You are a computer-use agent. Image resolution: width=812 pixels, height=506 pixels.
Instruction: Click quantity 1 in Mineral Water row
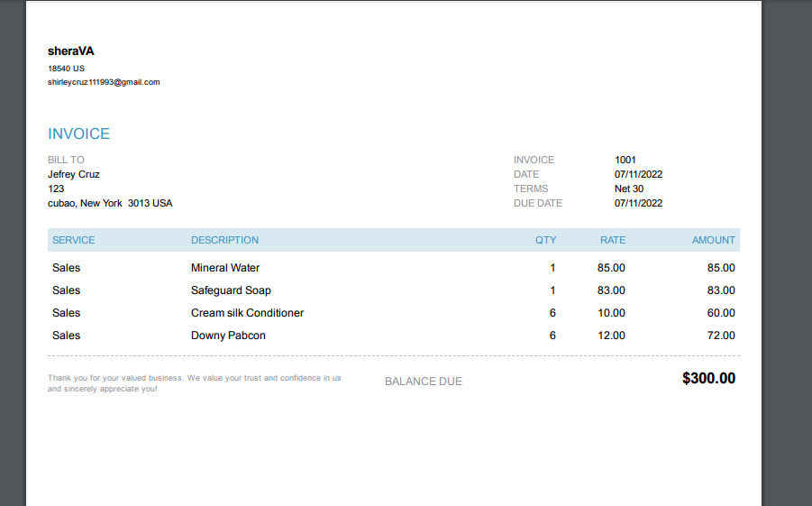(552, 268)
